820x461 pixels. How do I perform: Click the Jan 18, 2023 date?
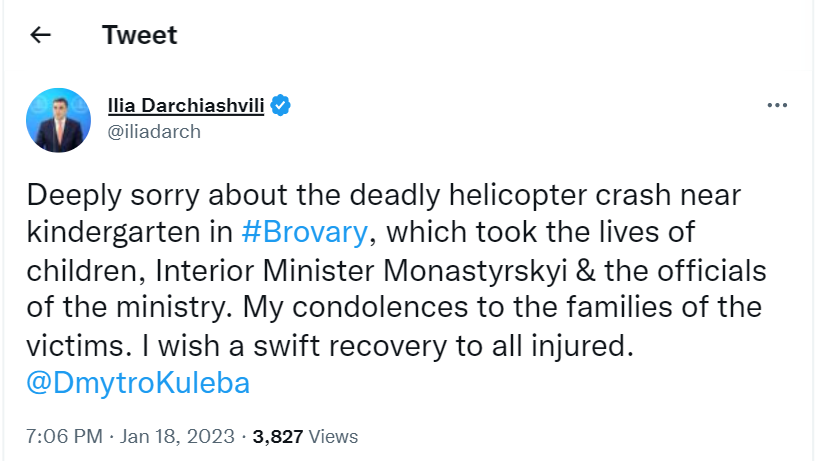pyautogui.click(x=177, y=436)
